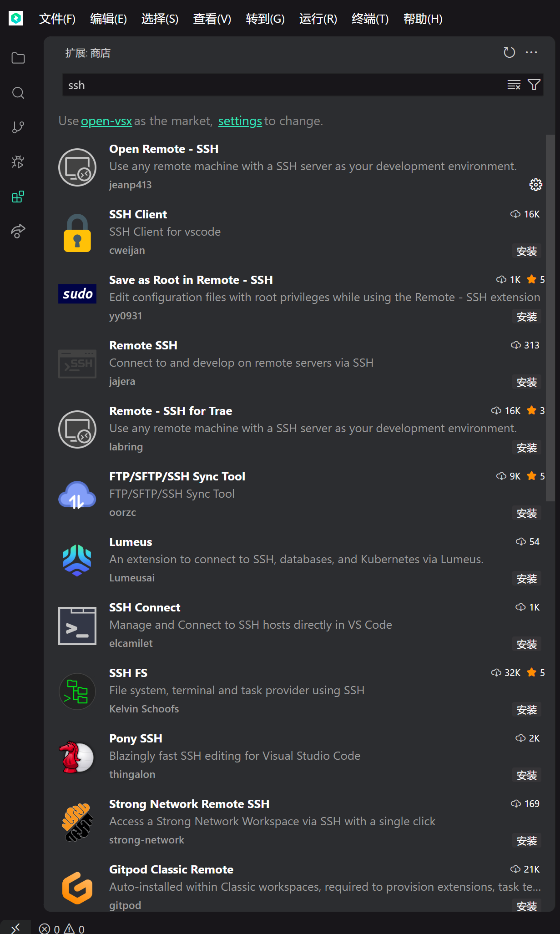Image resolution: width=560 pixels, height=934 pixels.
Task: Click the SSH FS extension icon
Action: [x=77, y=692]
